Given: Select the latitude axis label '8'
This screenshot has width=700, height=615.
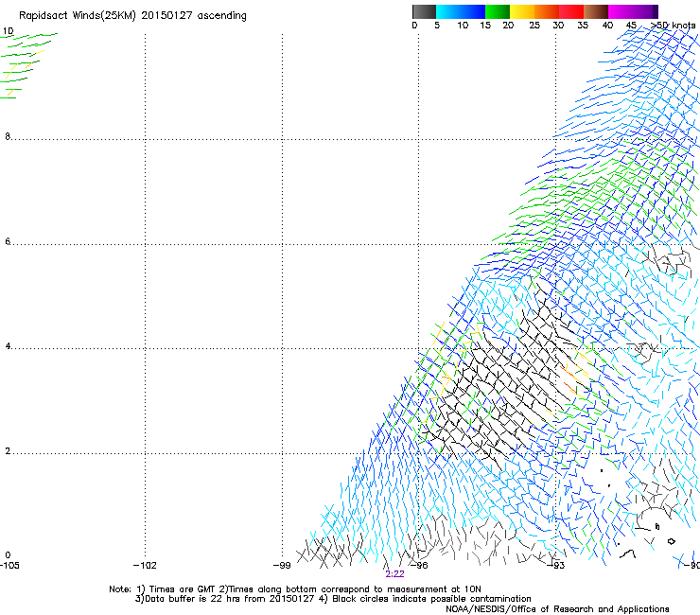Looking at the screenshot, I should 8,136.
